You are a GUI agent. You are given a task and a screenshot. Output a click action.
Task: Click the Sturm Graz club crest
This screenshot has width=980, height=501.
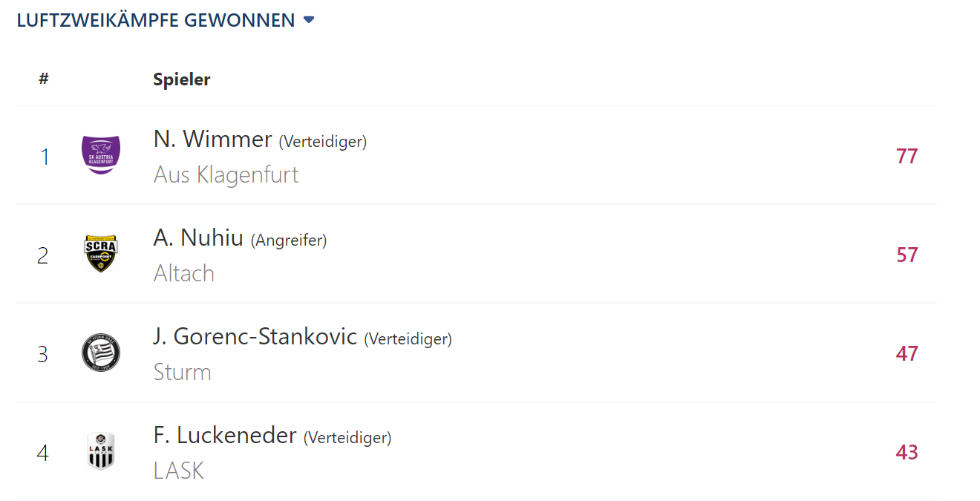[101, 353]
